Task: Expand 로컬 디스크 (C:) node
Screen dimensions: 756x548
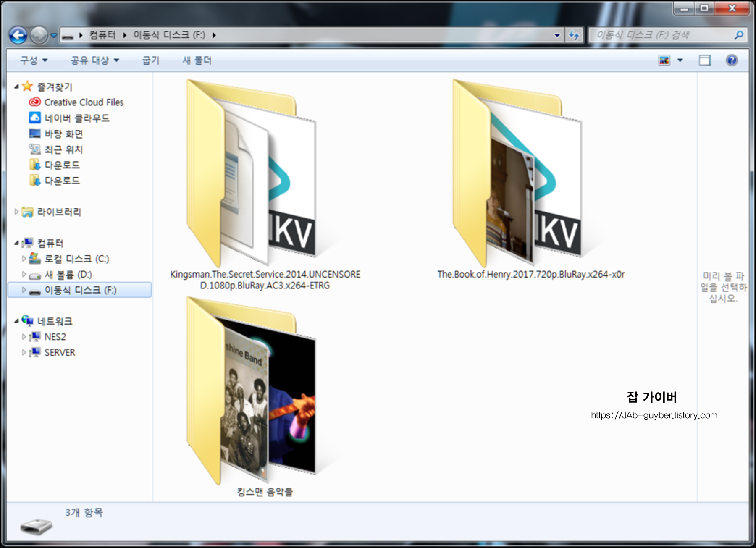Action: (24, 258)
